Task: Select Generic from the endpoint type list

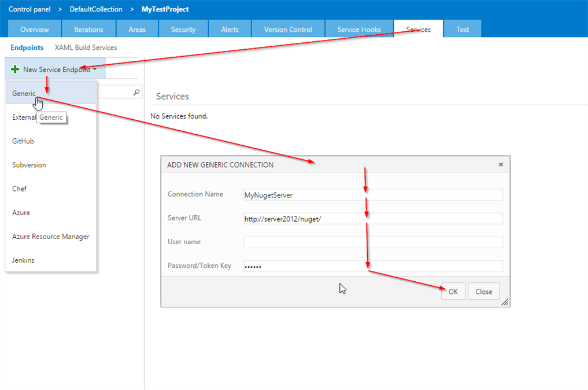Action: (23, 93)
